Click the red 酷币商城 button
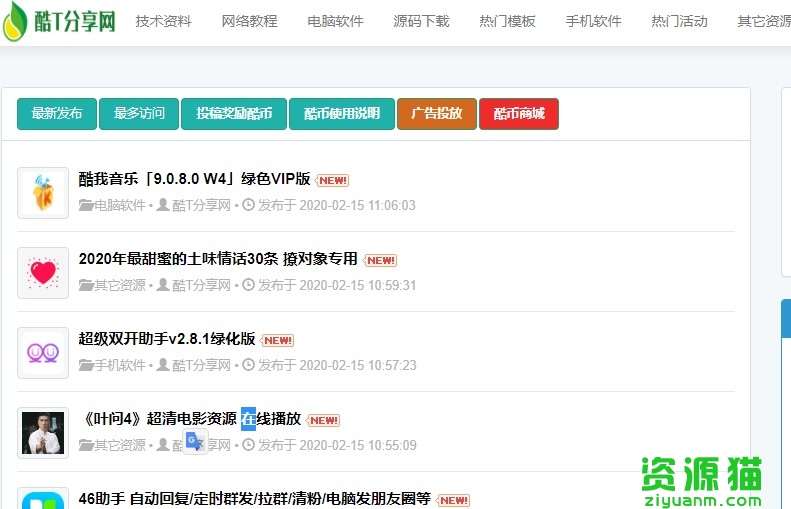 point(519,114)
